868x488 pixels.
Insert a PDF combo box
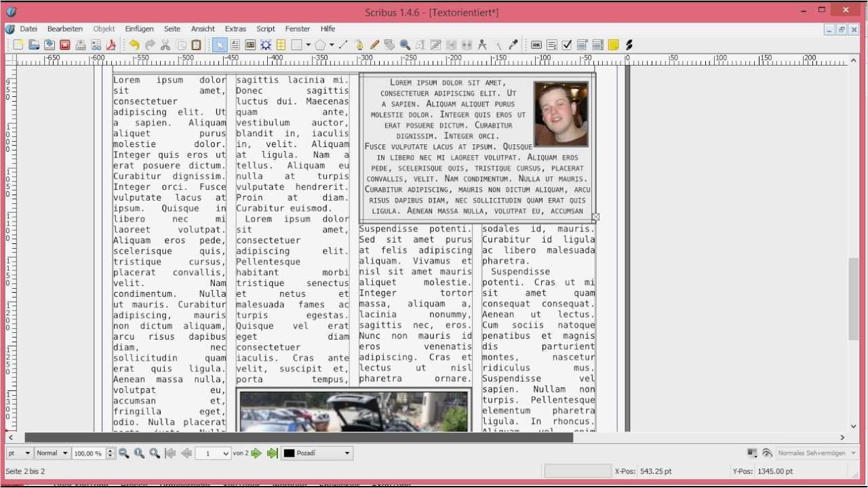point(582,45)
